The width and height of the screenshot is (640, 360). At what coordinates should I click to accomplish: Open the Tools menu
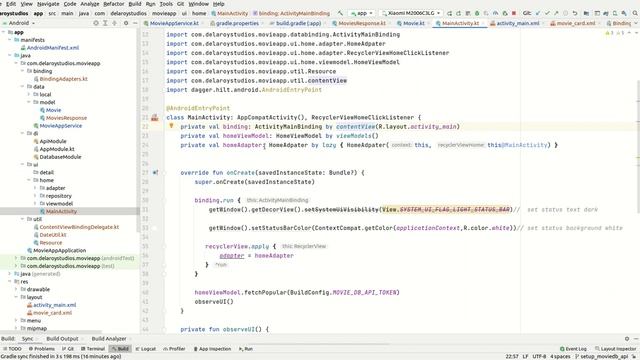(166, 4)
